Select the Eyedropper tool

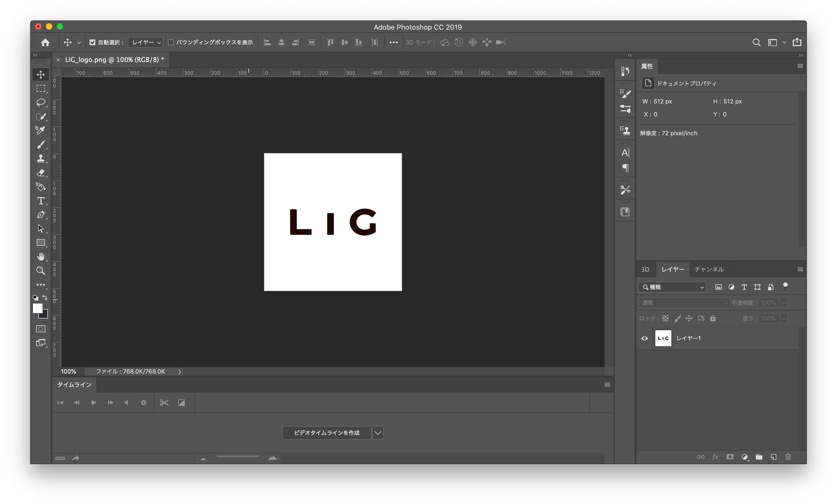pyautogui.click(x=41, y=130)
